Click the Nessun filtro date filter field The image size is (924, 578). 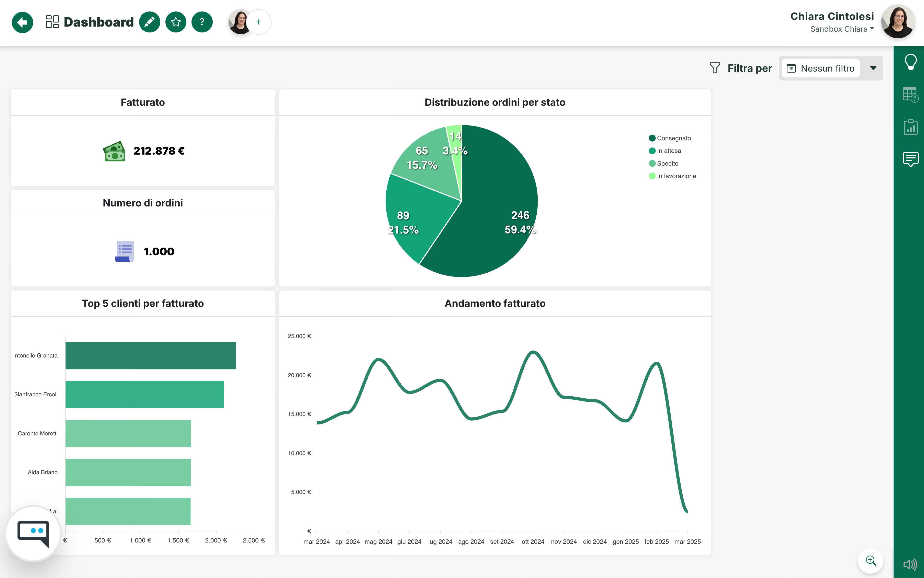click(821, 68)
